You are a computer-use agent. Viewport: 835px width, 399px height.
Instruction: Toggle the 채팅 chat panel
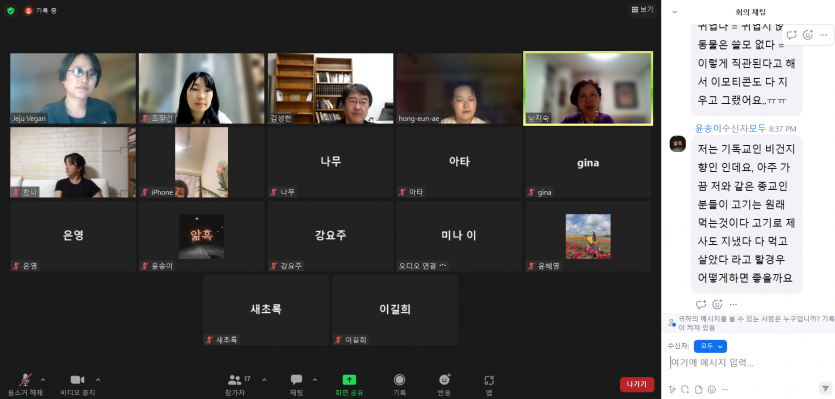point(297,384)
